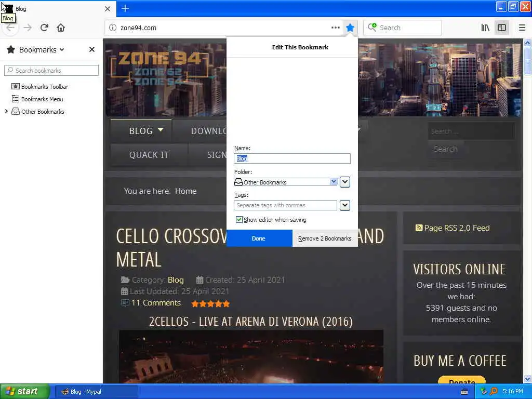Viewport: 532px width, 399px height.
Task: Close the Bookmarks sidebar
Action: pos(91,49)
